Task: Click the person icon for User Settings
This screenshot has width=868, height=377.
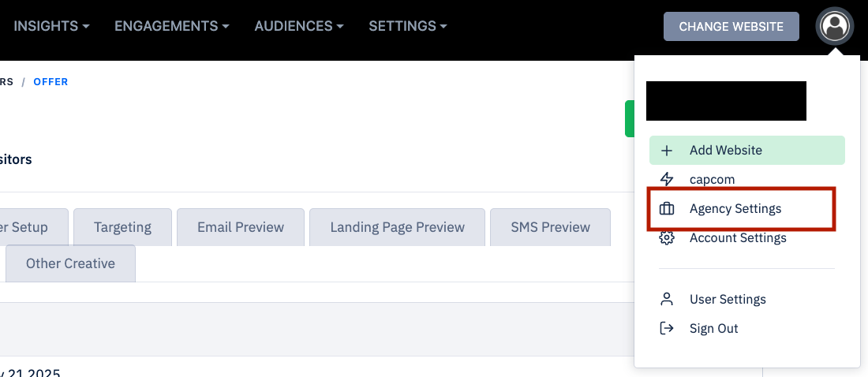Action: [667, 299]
